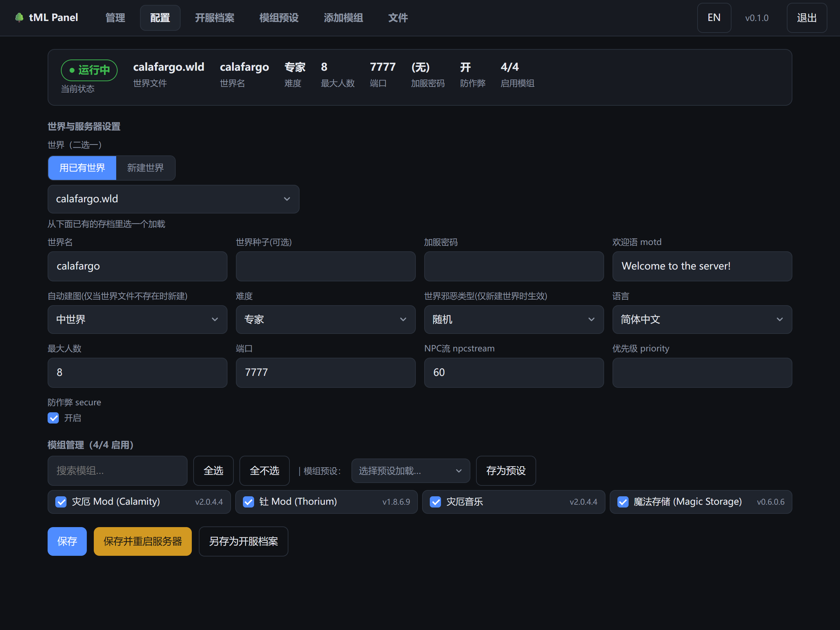This screenshot has width=840, height=630.
Task: Click the 世界种子 input field
Action: [x=325, y=266]
